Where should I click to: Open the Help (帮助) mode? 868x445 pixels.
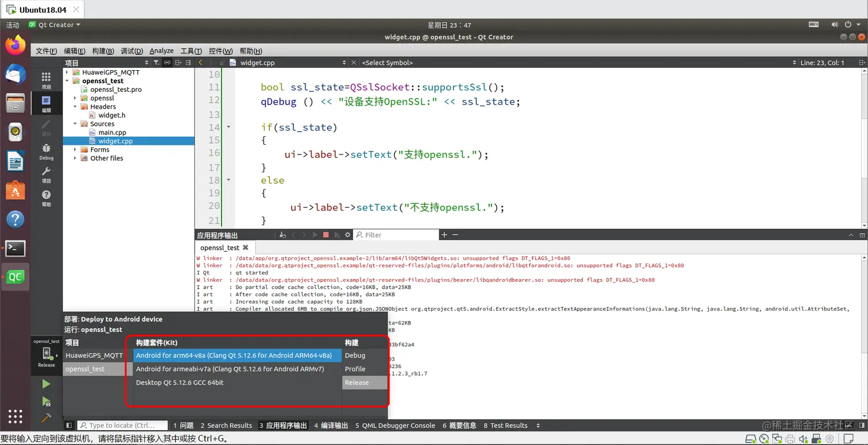click(x=46, y=199)
